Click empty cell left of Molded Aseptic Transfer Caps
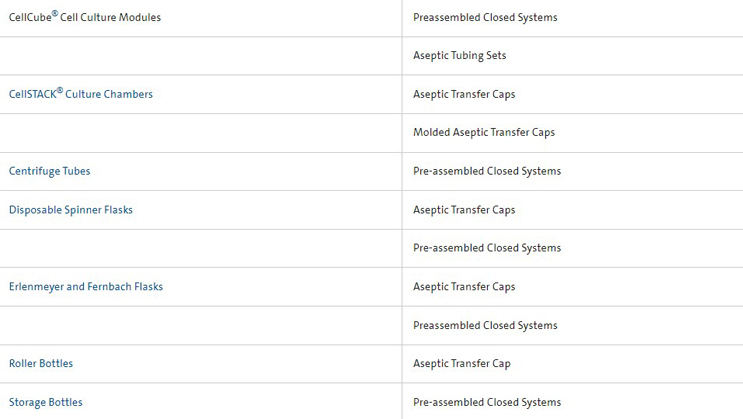 [x=200, y=132]
